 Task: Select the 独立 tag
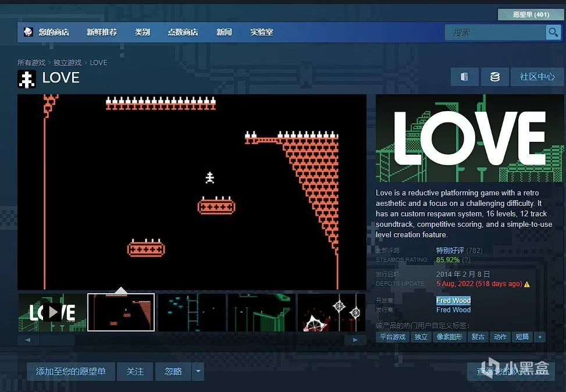point(421,337)
